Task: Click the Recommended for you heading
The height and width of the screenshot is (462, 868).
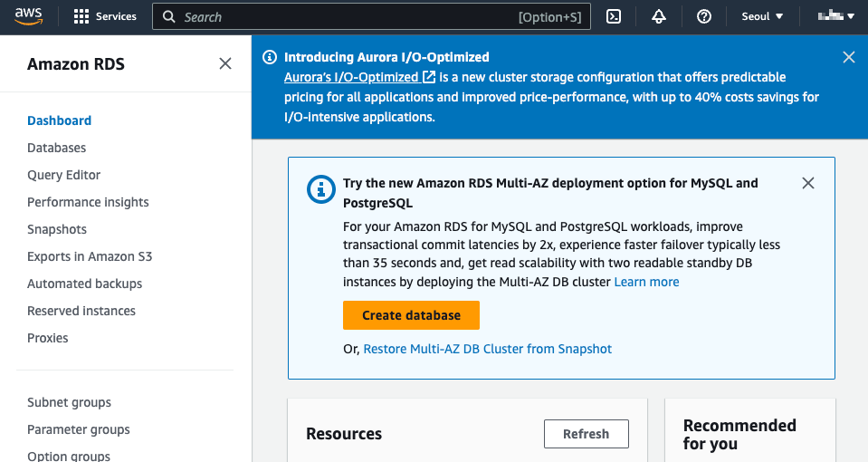Action: (739, 434)
